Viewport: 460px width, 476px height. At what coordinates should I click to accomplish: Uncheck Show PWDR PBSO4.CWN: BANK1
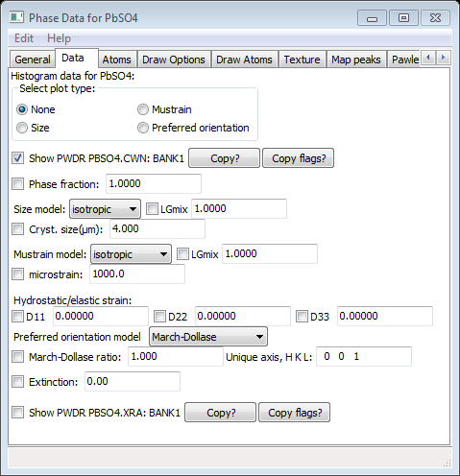point(18,158)
